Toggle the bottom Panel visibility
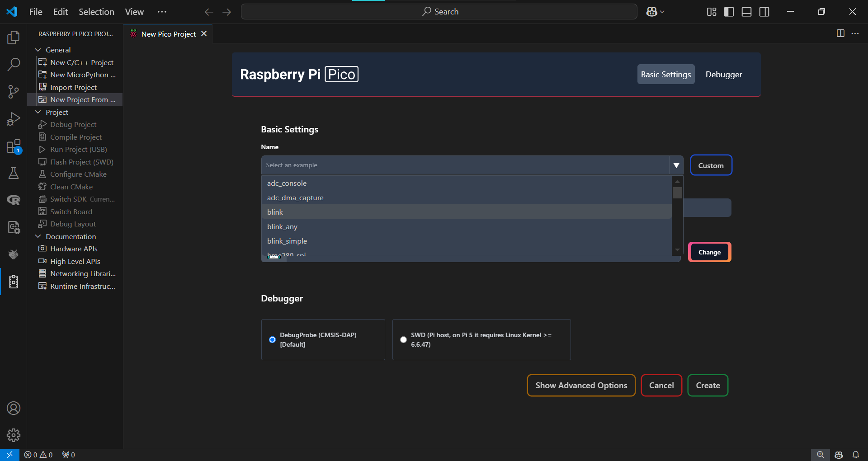This screenshot has width=868, height=461. pyautogui.click(x=747, y=12)
